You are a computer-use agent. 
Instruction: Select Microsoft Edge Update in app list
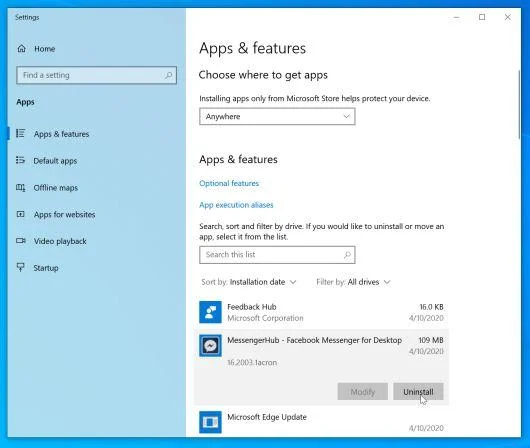click(321, 422)
